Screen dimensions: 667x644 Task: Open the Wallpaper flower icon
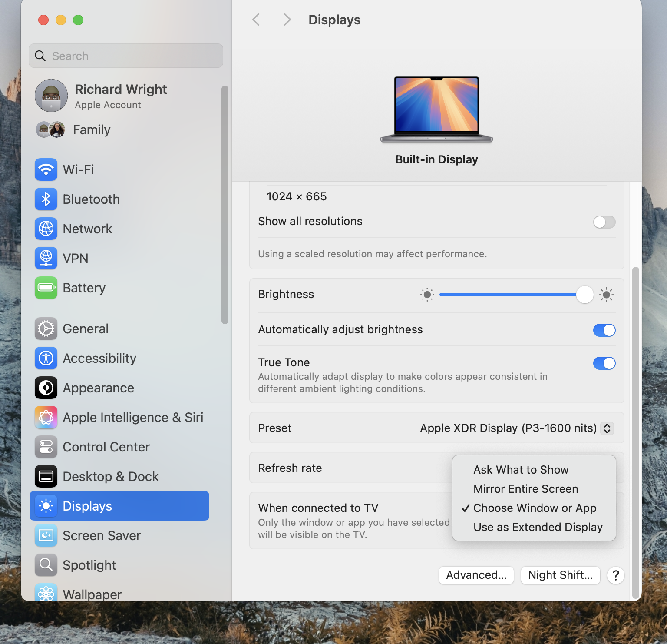click(x=46, y=593)
